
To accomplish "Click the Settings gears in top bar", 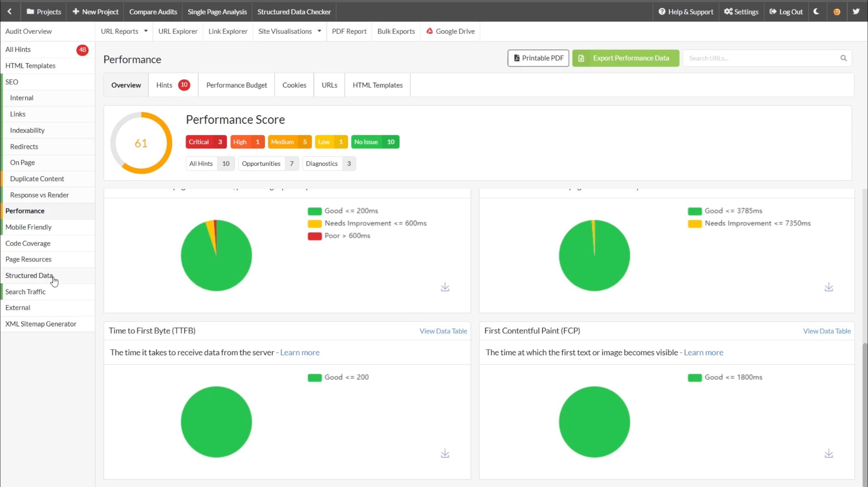I will coord(741,11).
